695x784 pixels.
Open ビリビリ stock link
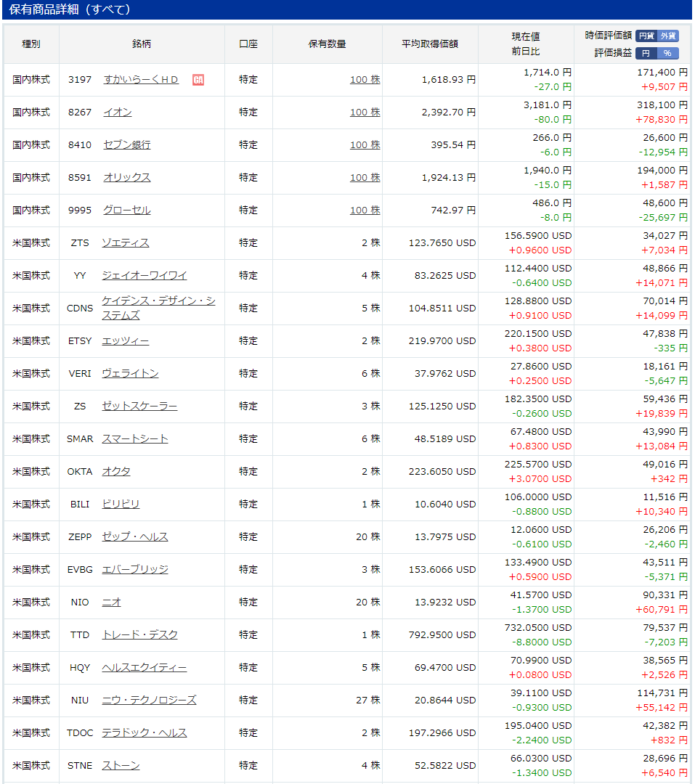(x=121, y=504)
